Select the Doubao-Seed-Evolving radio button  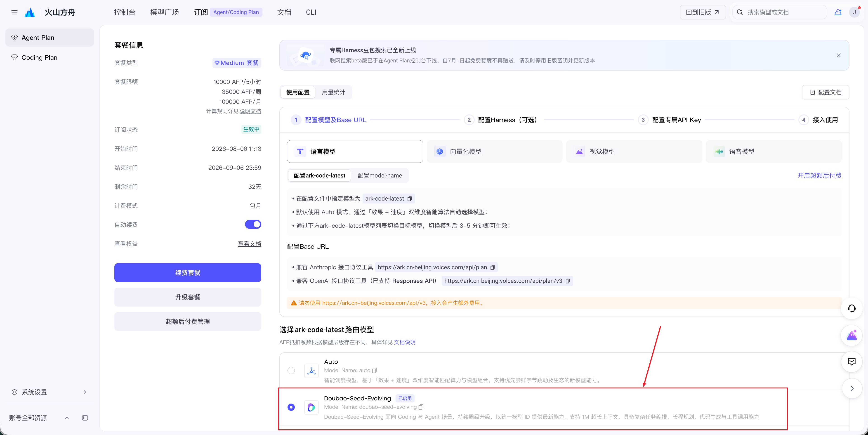click(x=291, y=407)
